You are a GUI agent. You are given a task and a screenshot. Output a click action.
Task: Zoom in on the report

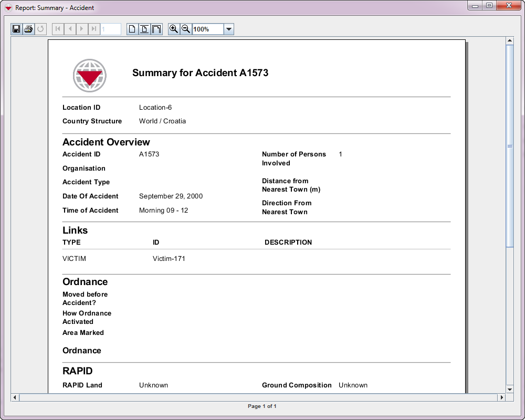pyautogui.click(x=174, y=29)
